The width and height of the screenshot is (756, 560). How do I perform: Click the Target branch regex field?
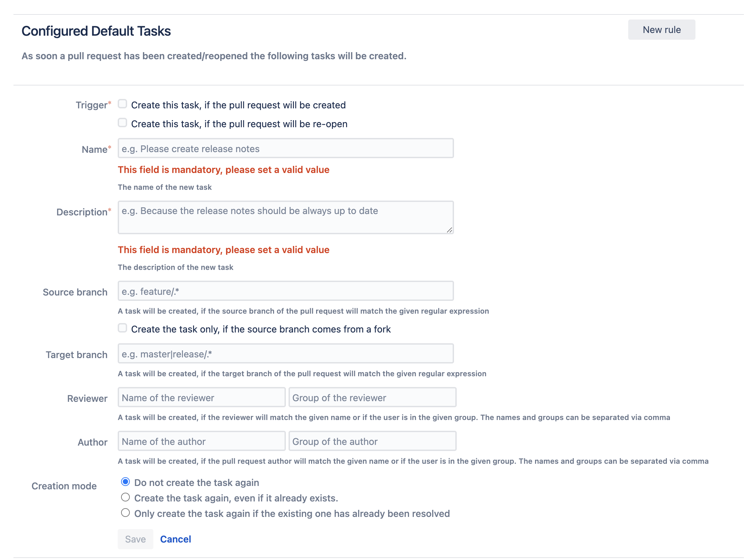click(285, 354)
